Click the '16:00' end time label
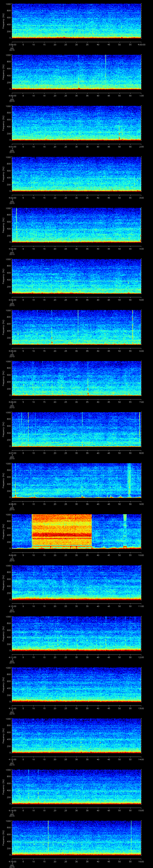153x868 pixels. click(x=141, y=861)
